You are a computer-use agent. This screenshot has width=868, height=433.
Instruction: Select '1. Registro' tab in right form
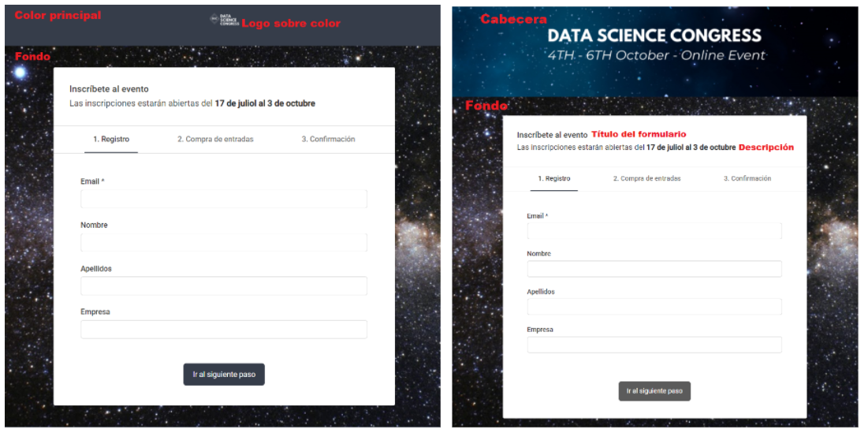[x=554, y=179]
